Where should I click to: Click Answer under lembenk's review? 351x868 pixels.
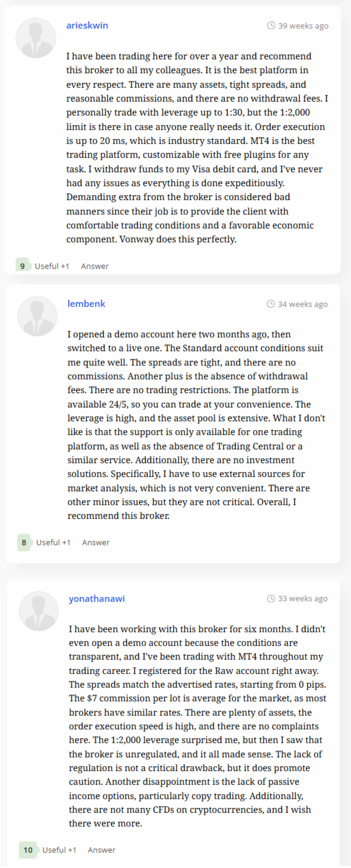click(96, 542)
